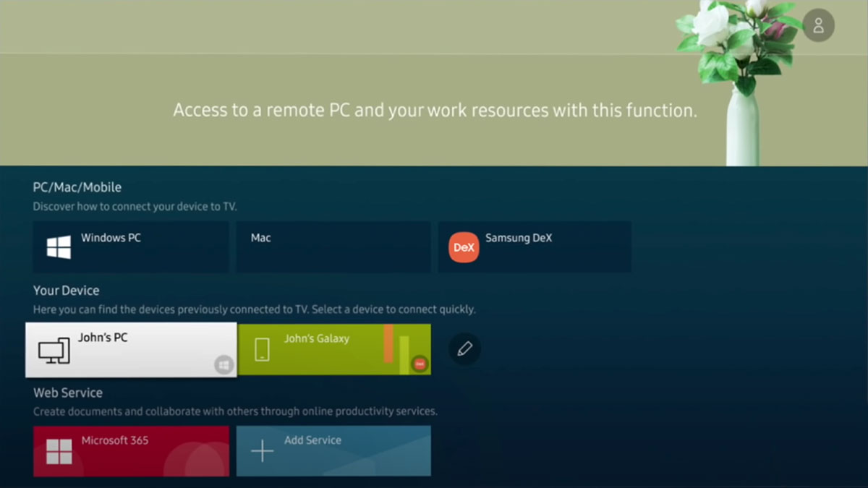This screenshot has width=868, height=488.
Task: Click the Your Device section heading
Action: (66, 290)
